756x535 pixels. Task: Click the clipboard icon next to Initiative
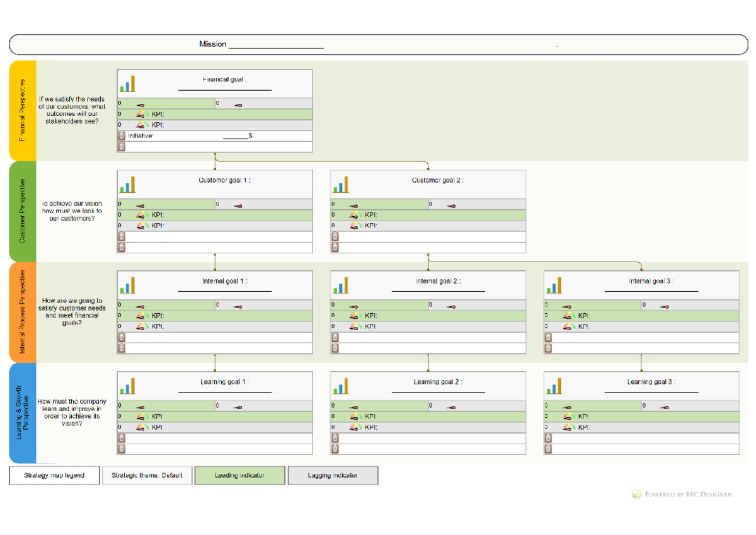point(122,135)
